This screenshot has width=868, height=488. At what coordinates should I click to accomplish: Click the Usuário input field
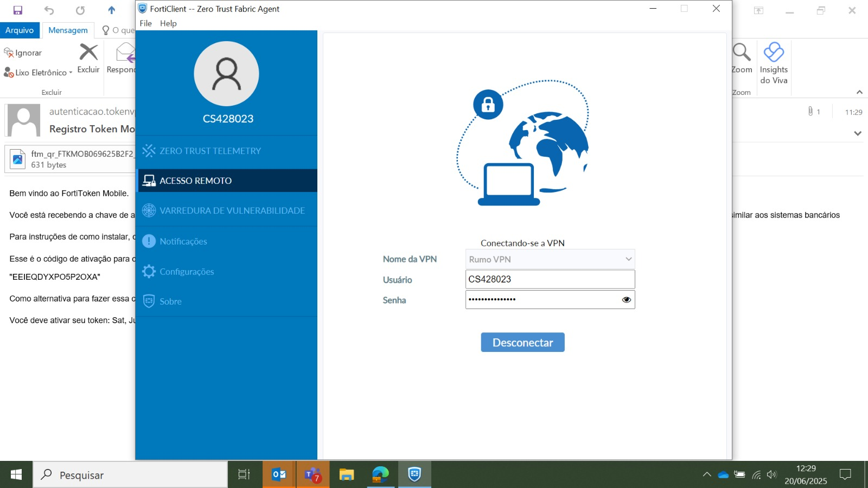[550, 279]
